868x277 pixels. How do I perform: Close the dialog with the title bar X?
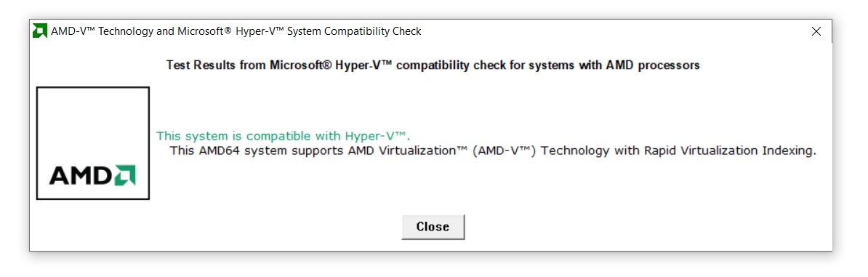(x=816, y=31)
